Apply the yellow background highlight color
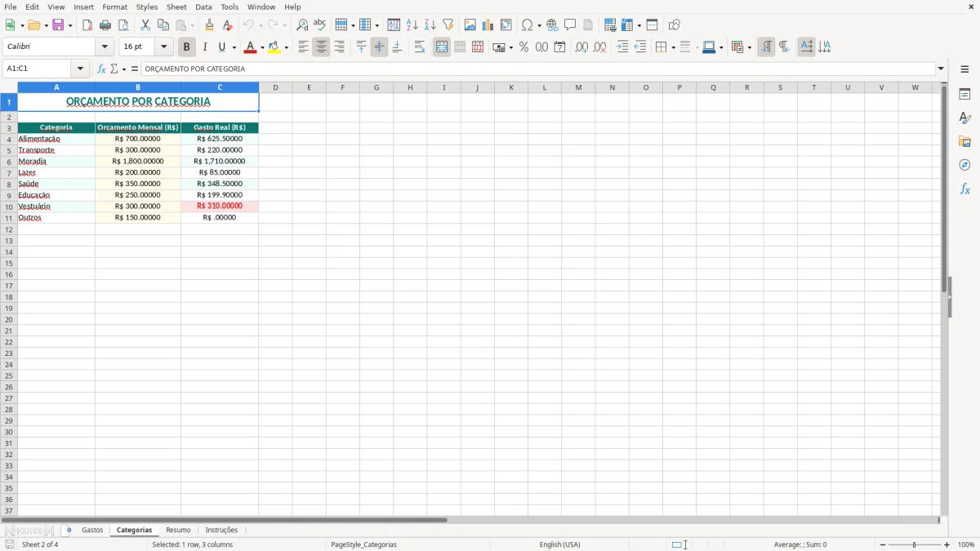The height and width of the screenshot is (551, 980). tap(274, 47)
